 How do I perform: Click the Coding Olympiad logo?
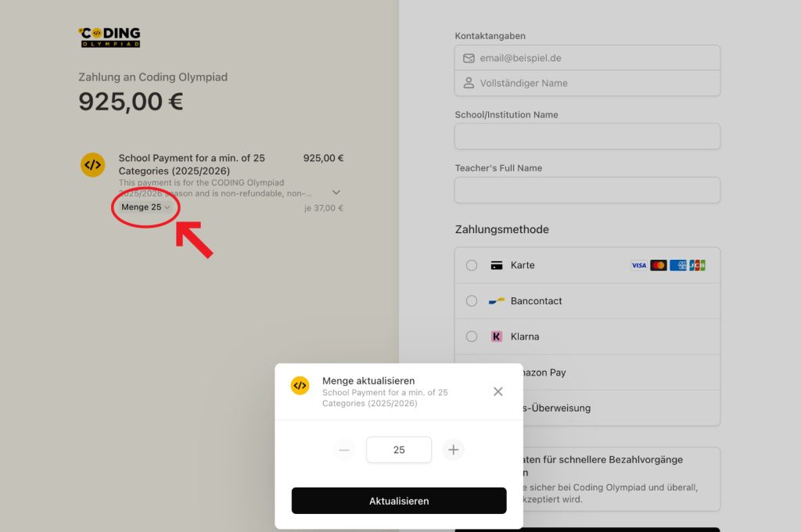(x=110, y=37)
